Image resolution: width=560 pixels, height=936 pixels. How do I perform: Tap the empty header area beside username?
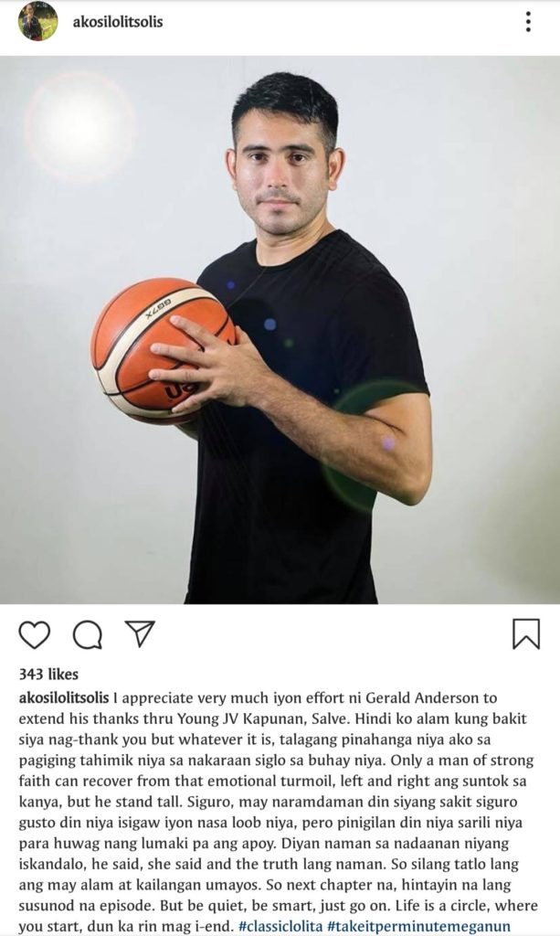click(x=340, y=22)
